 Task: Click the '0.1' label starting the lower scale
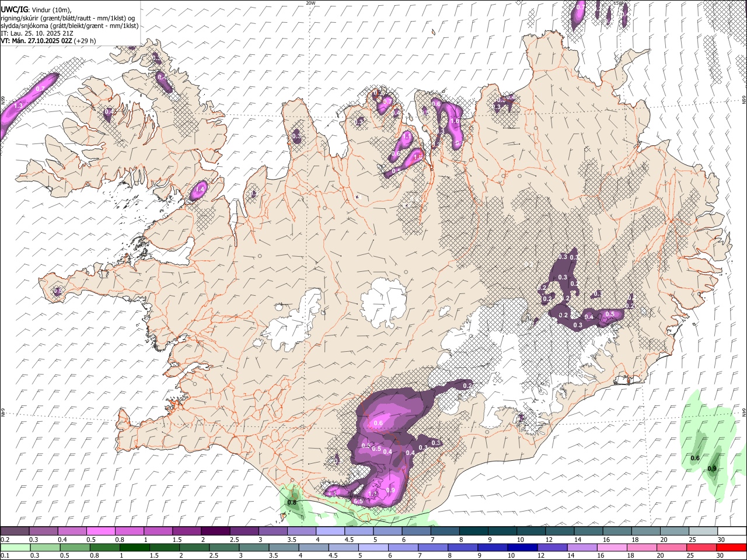coord(5,555)
